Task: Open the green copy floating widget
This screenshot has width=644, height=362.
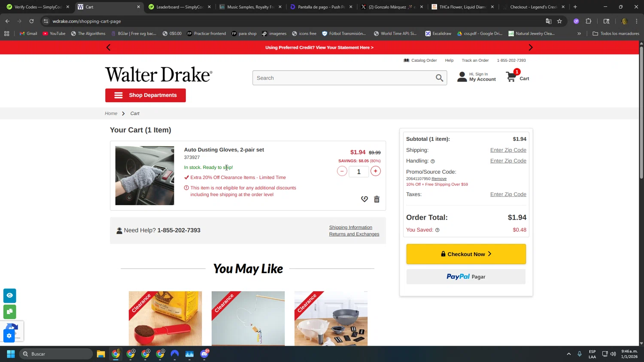Action: point(9,311)
